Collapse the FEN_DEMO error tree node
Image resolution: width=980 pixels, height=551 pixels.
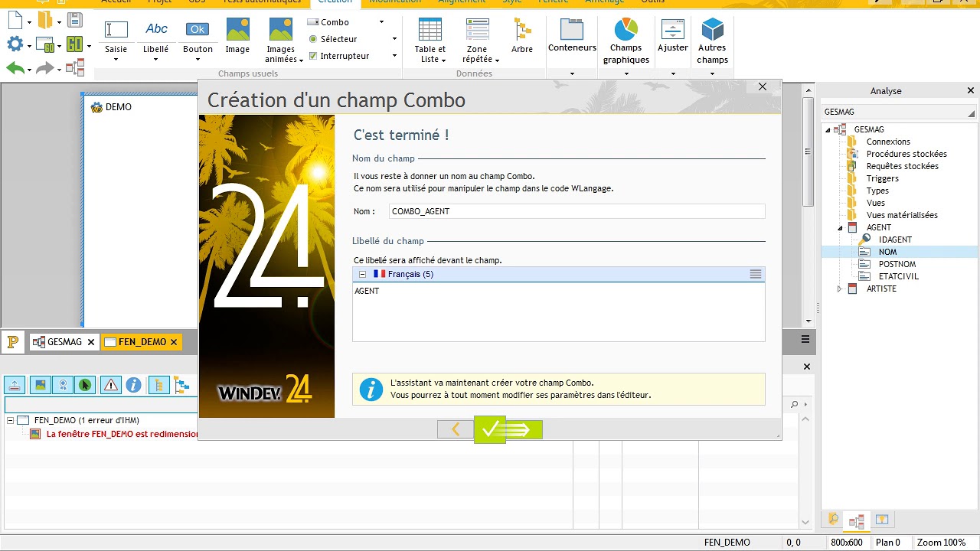tap(11, 420)
